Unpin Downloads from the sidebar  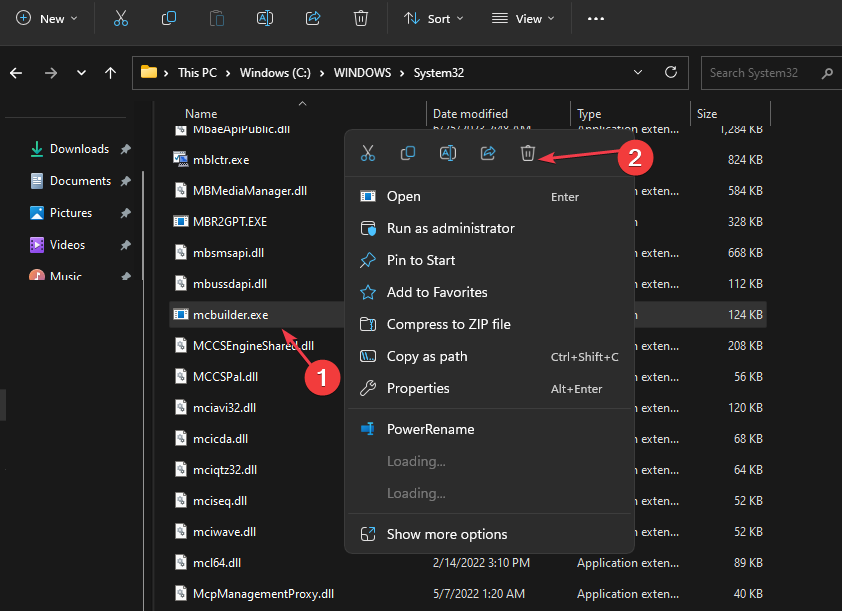124,148
